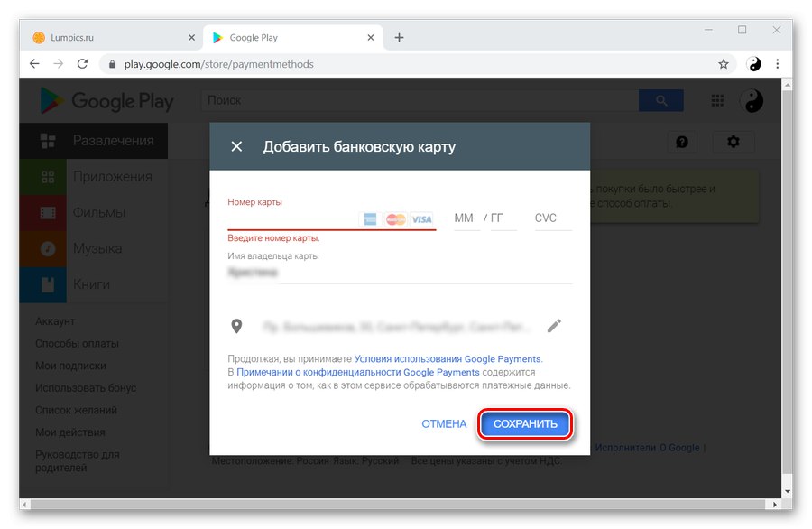This screenshot has height=529, width=812.
Task: Select Книги in sidebar
Action: (x=94, y=284)
